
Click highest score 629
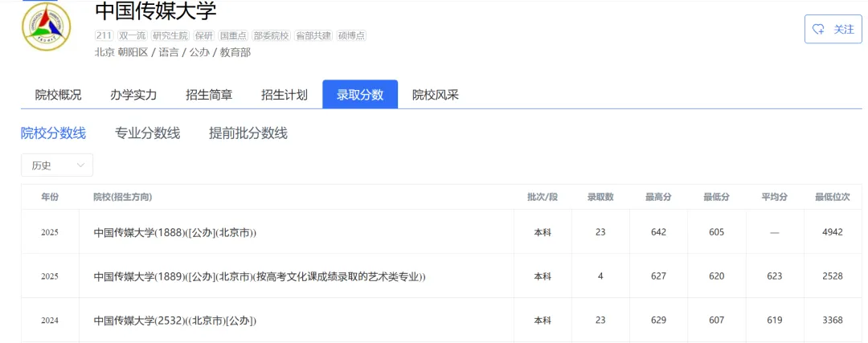(x=659, y=321)
